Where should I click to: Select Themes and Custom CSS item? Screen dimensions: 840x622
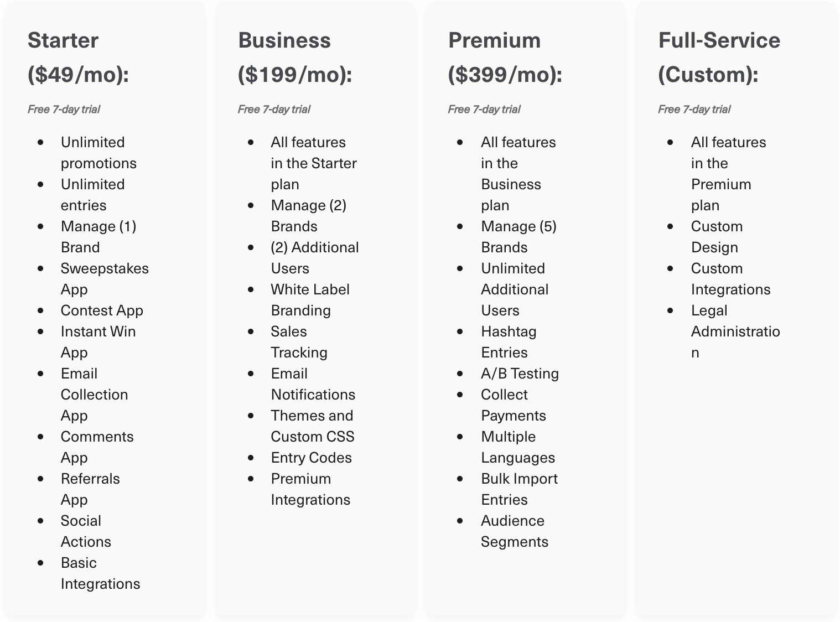point(312,426)
